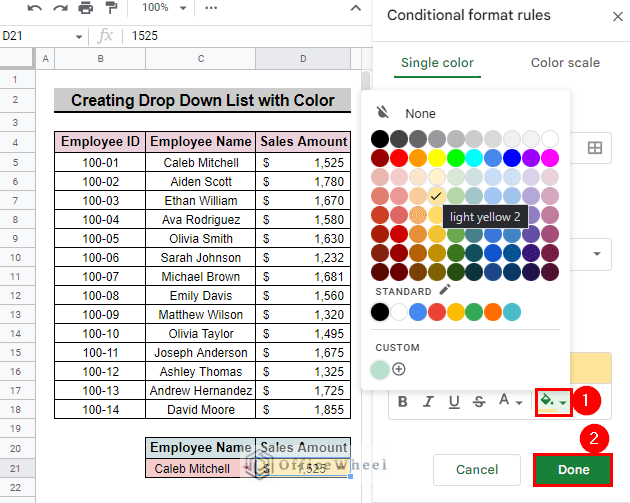Switch to the Color scale tab
The width and height of the screenshot is (630, 503).
pos(565,63)
